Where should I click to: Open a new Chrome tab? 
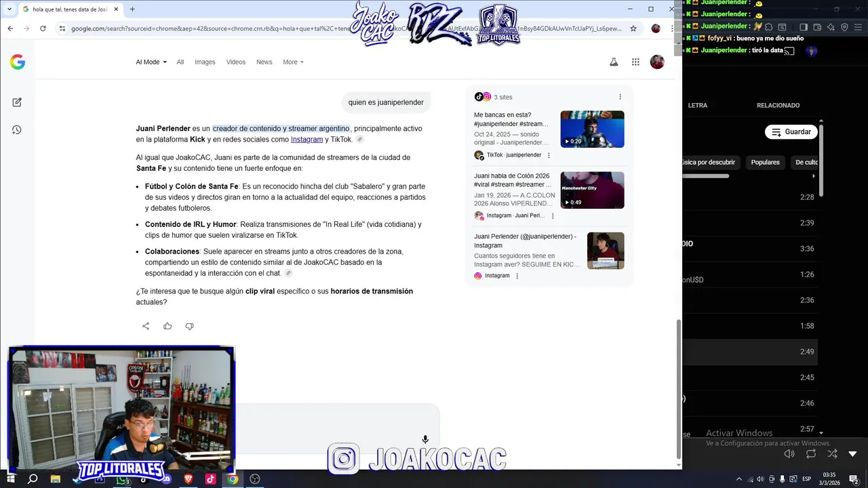click(x=132, y=9)
